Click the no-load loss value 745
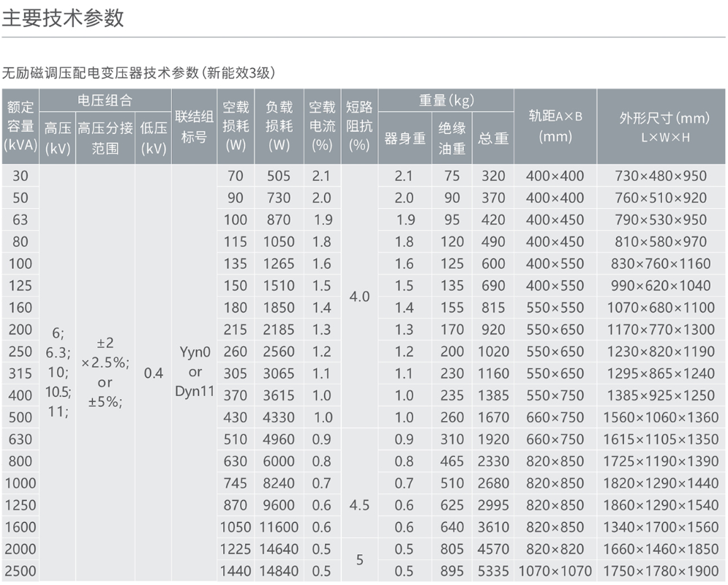 point(236,483)
